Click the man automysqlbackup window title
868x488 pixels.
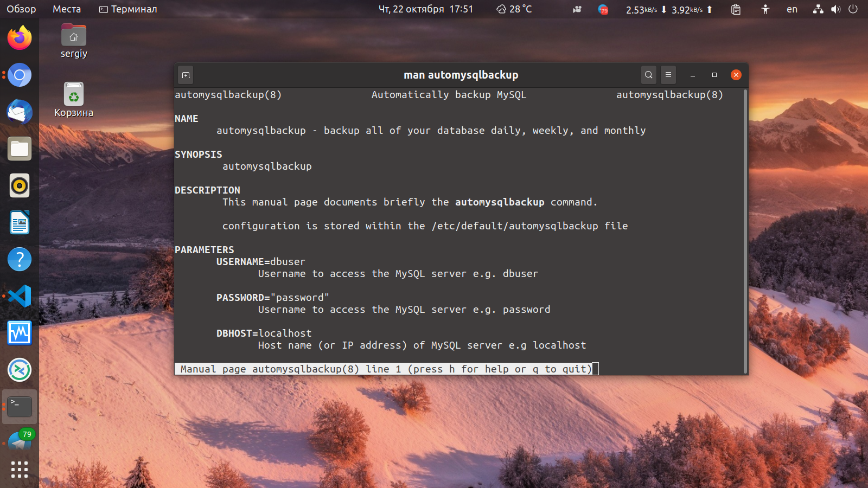click(x=461, y=75)
